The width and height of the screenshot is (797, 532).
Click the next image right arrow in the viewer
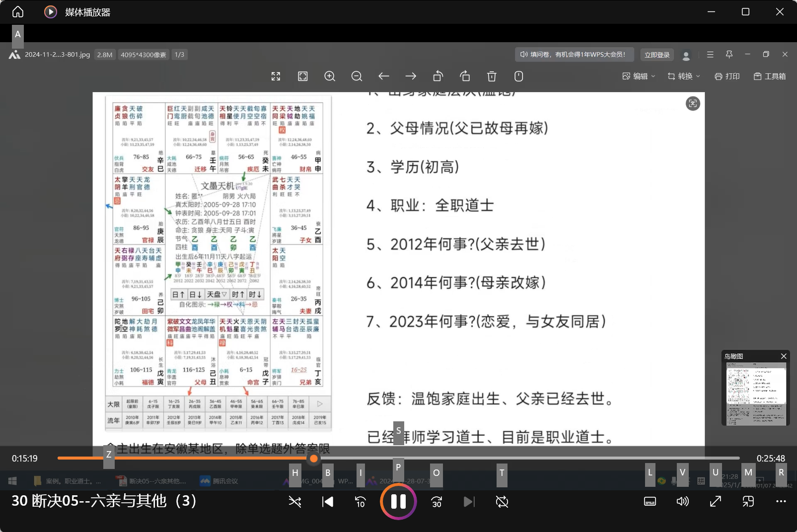(x=411, y=76)
